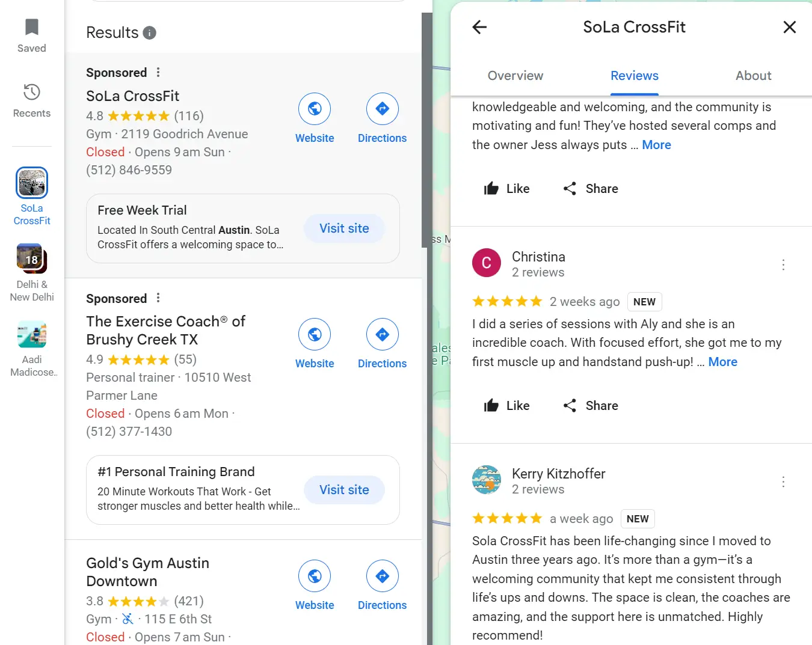
Task: Visit the Free Week Trial site
Action: point(344,228)
